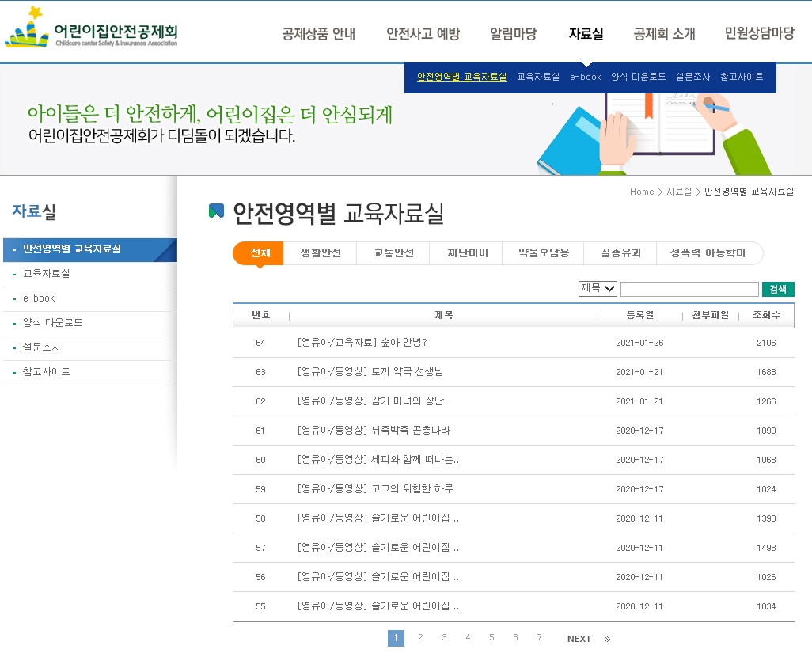Select the 성폭력 아동학대 tab
Viewport: 812px width, 653px height.
click(708, 253)
